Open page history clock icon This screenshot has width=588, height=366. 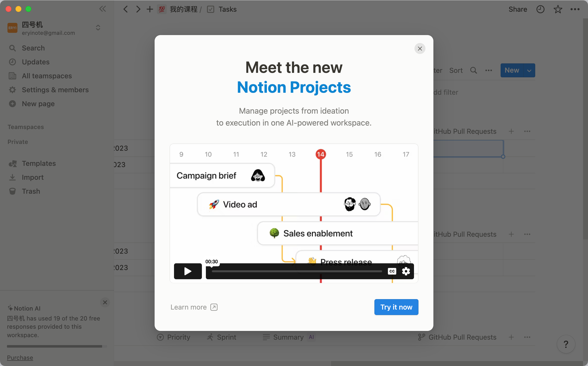point(540,9)
